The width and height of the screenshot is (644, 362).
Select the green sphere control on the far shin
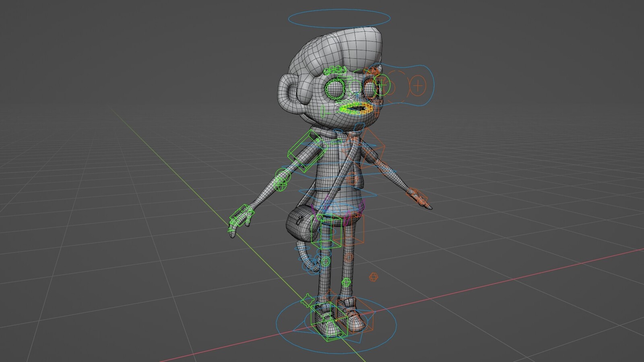tap(346, 282)
